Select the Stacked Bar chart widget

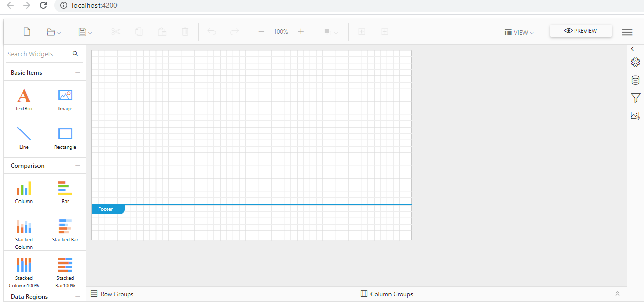click(x=65, y=231)
